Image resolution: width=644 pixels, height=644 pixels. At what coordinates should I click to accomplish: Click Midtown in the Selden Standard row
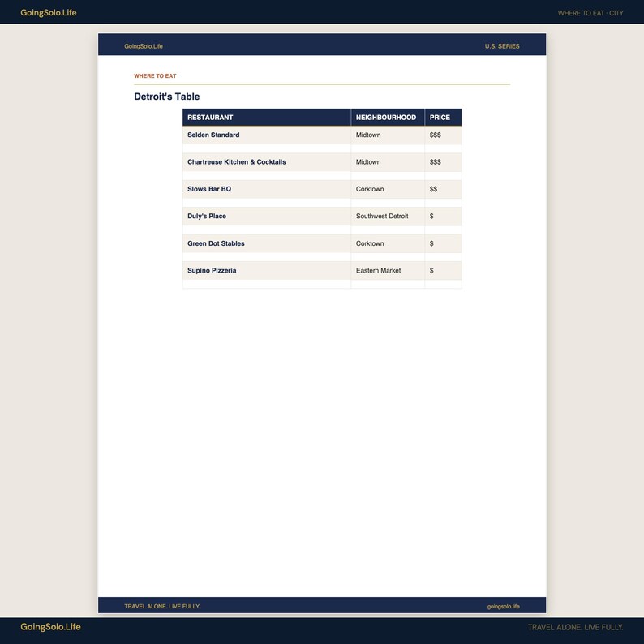tap(368, 135)
